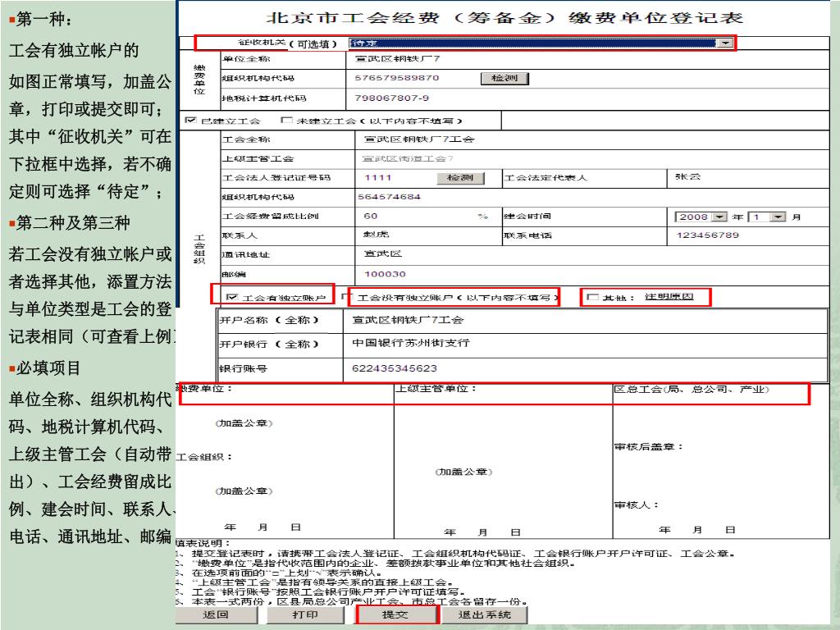The height and width of the screenshot is (630, 840).
Task: Click 检测 button beside 组织机构代码 576579589870
Action: coord(504,78)
